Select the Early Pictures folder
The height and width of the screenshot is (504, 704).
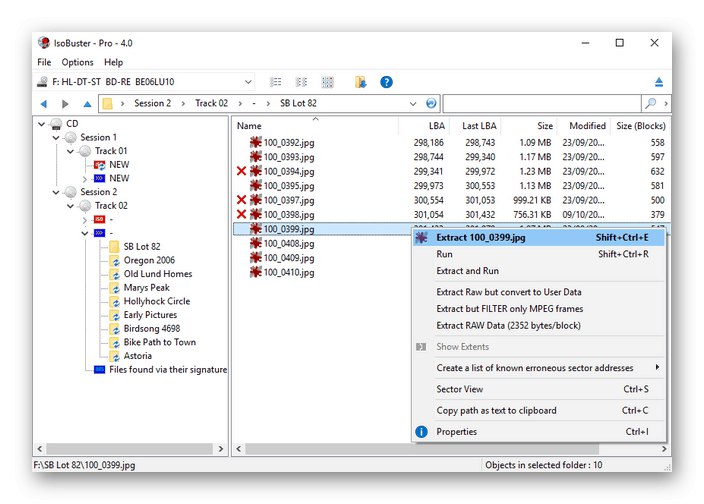coord(150,315)
